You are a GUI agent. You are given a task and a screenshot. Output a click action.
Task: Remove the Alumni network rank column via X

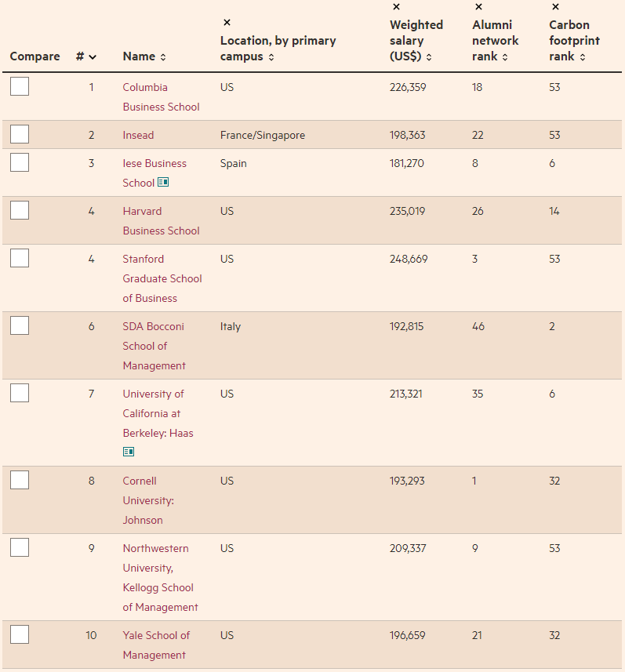click(479, 6)
